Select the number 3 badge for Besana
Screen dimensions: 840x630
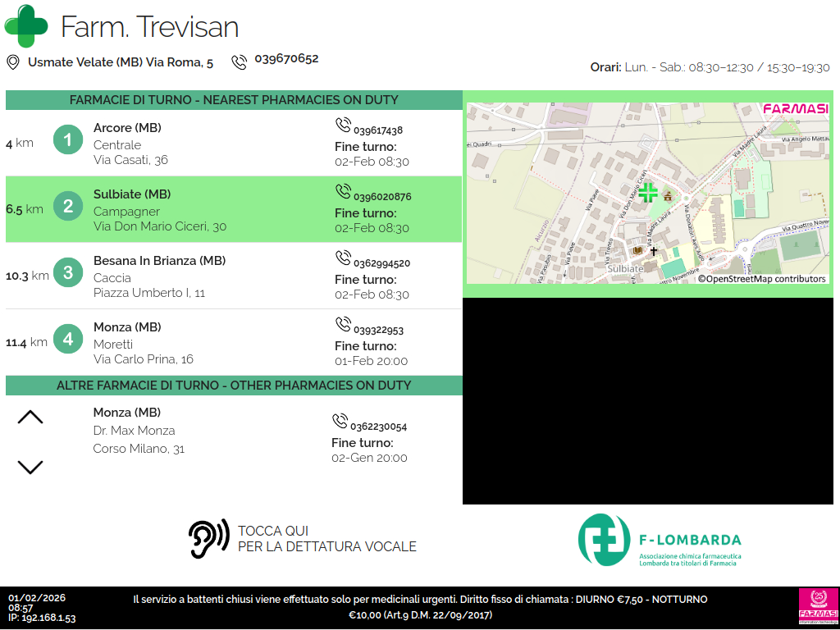pos(68,273)
